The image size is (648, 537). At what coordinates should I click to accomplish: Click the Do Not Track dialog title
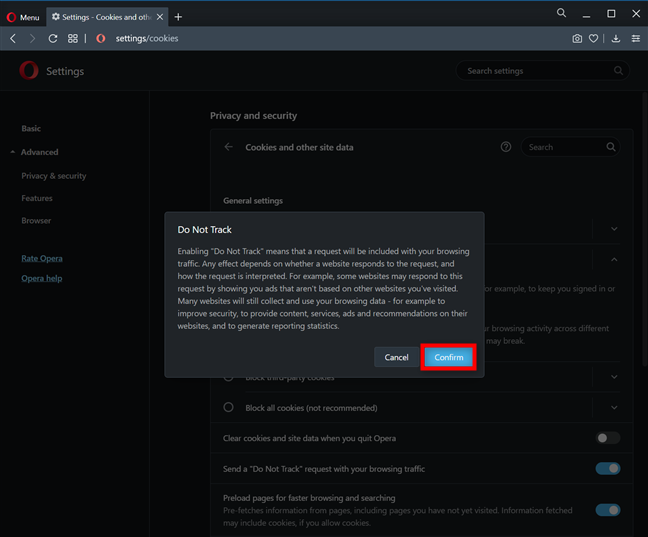click(204, 230)
